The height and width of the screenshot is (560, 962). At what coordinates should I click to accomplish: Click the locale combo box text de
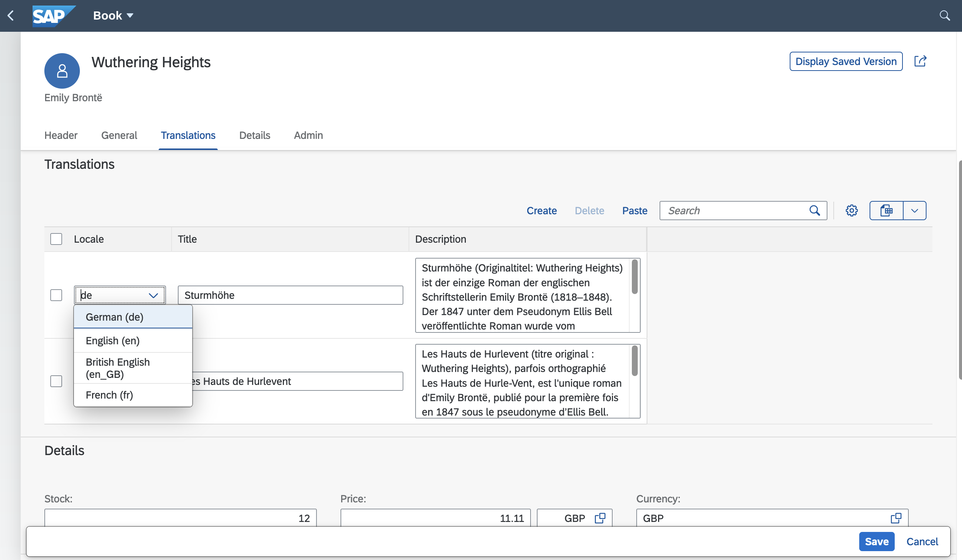click(86, 295)
